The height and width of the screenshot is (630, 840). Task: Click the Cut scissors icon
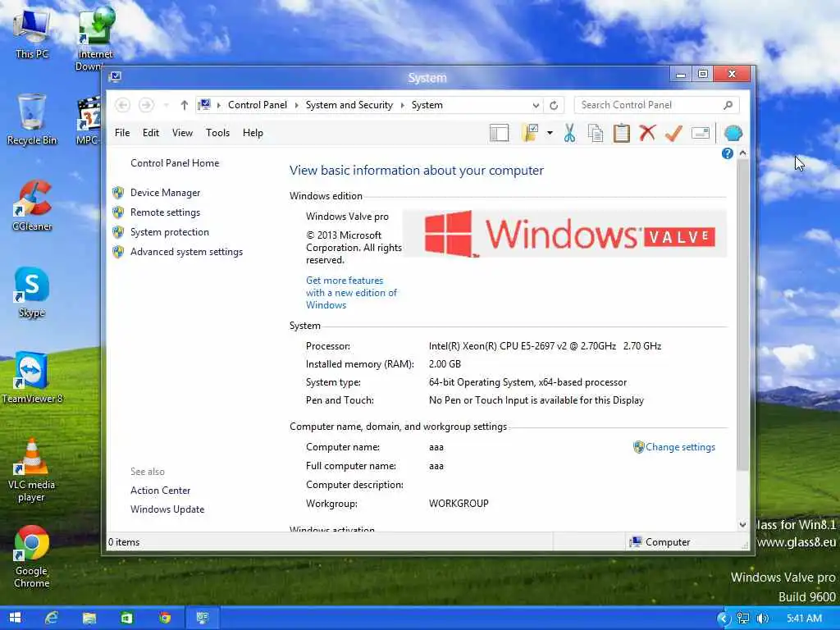click(x=569, y=133)
